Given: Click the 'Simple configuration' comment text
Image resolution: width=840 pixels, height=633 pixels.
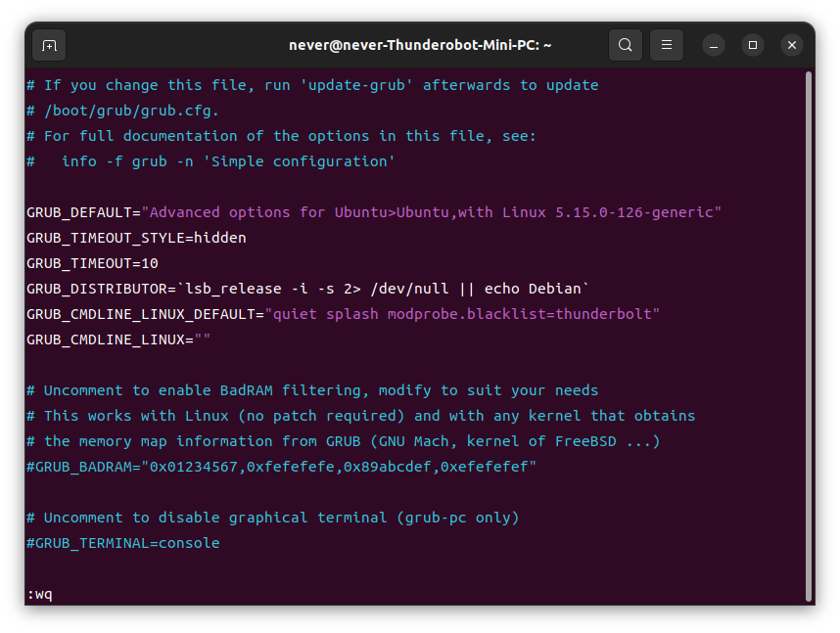Looking at the screenshot, I should coord(299,161).
